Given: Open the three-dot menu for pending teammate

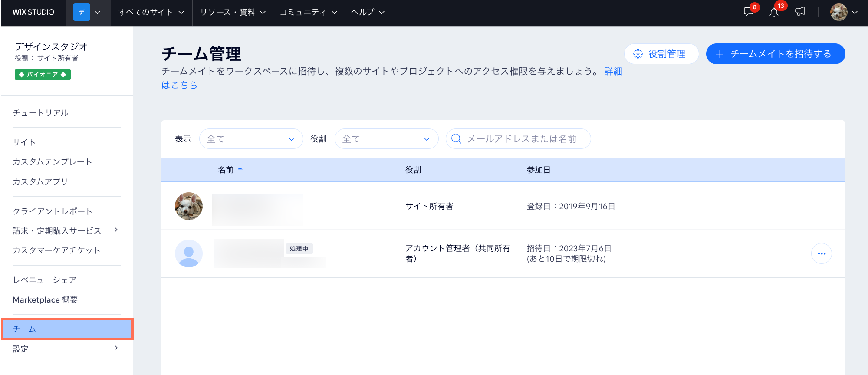Looking at the screenshot, I should tap(821, 254).
